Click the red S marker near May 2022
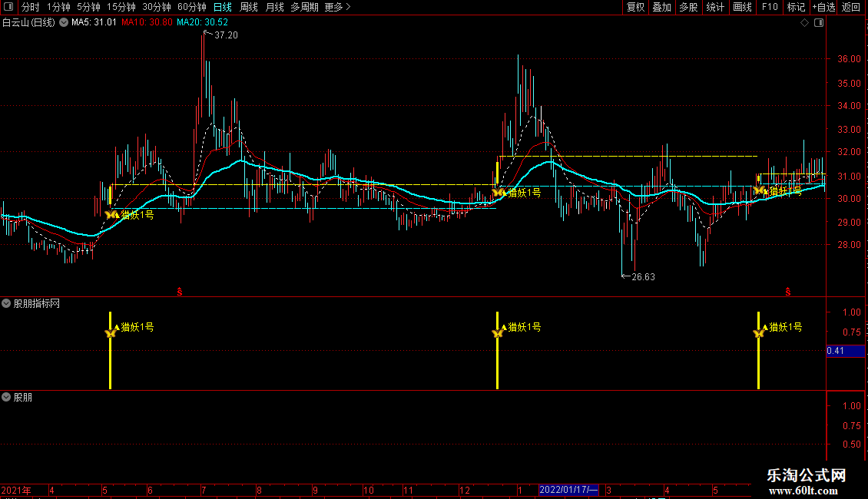 click(x=788, y=292)
